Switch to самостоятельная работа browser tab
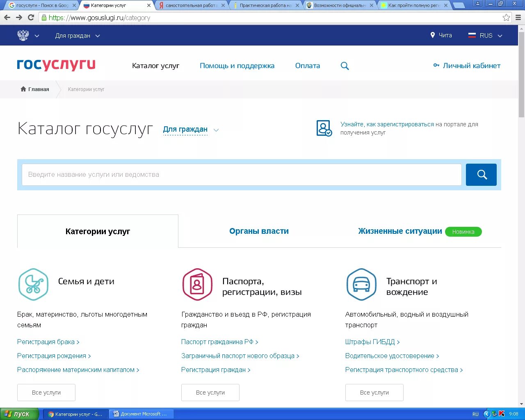The height and width of the screenshot is (420, 525). click(191, 5)
